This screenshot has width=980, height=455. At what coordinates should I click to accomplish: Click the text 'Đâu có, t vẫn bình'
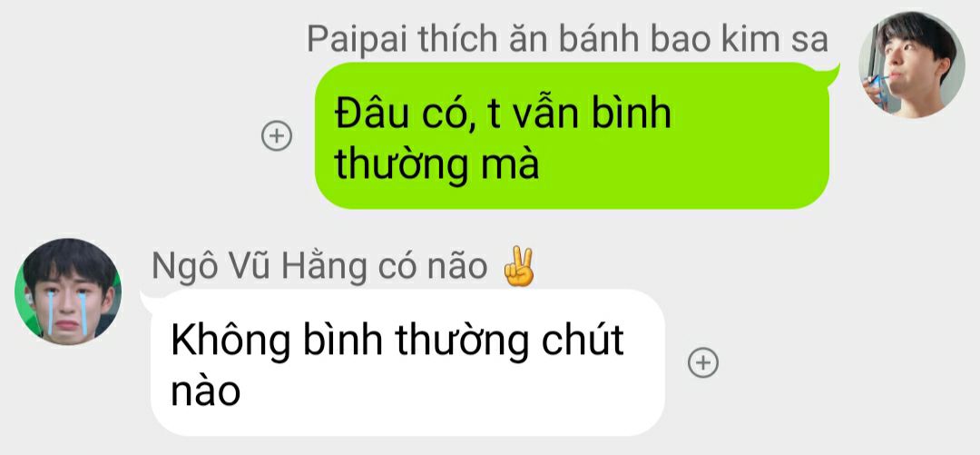[x=503, y=114]
